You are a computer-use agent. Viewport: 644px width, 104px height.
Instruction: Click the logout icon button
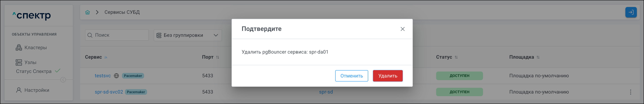[x=631, y=12]
